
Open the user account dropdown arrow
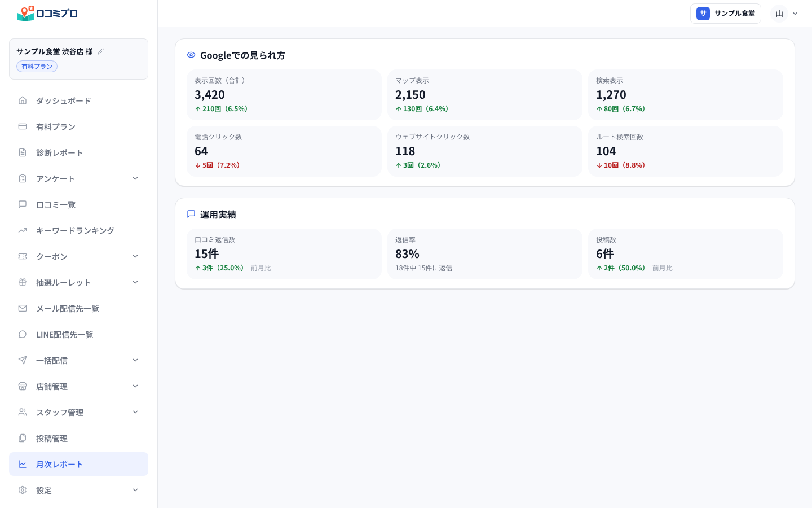[795, 14]
